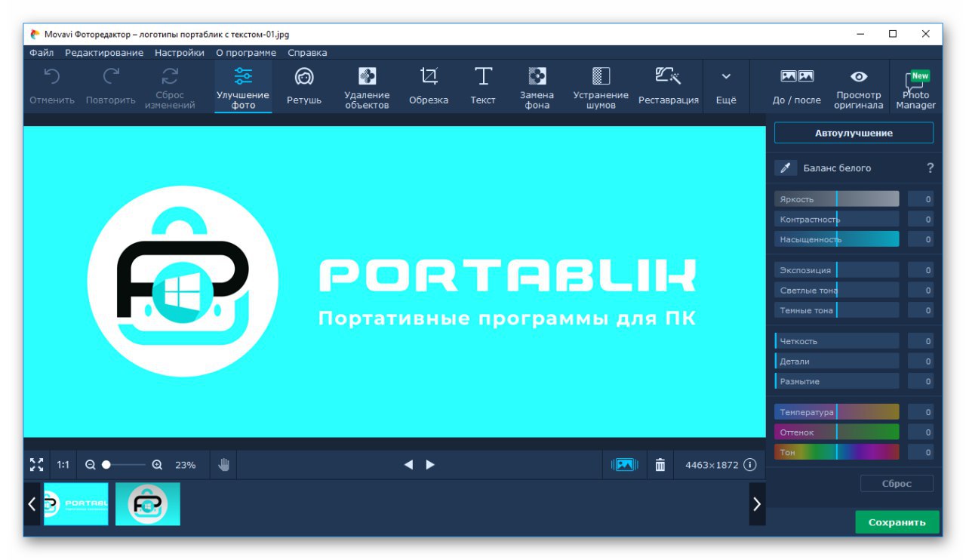
Task: Click the Яркость value field
Action: (921, 199)
